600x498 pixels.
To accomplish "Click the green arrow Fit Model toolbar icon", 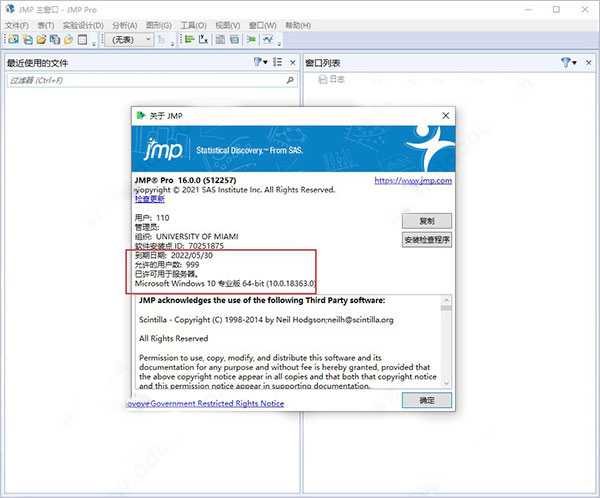I will point(251,39).
